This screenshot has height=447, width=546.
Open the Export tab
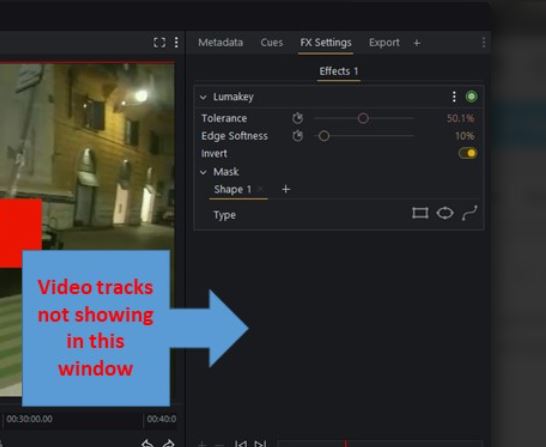point(384,42)
